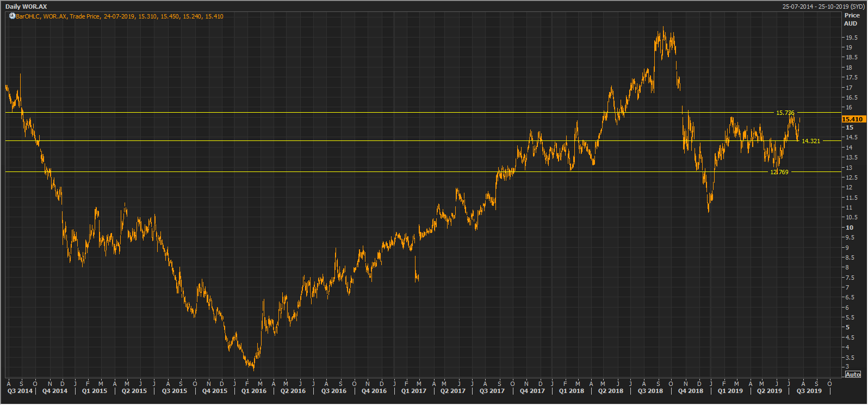The height and width of the screenshot is (405, 868).
Task: Click the 16.5 price axis tick
Action: (852, 98)
